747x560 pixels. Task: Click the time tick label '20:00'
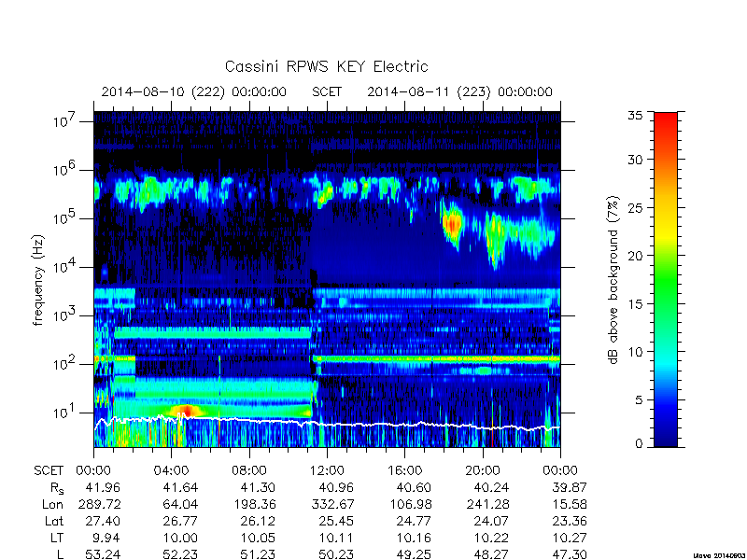pyautogui.click(x=483, y=471)
